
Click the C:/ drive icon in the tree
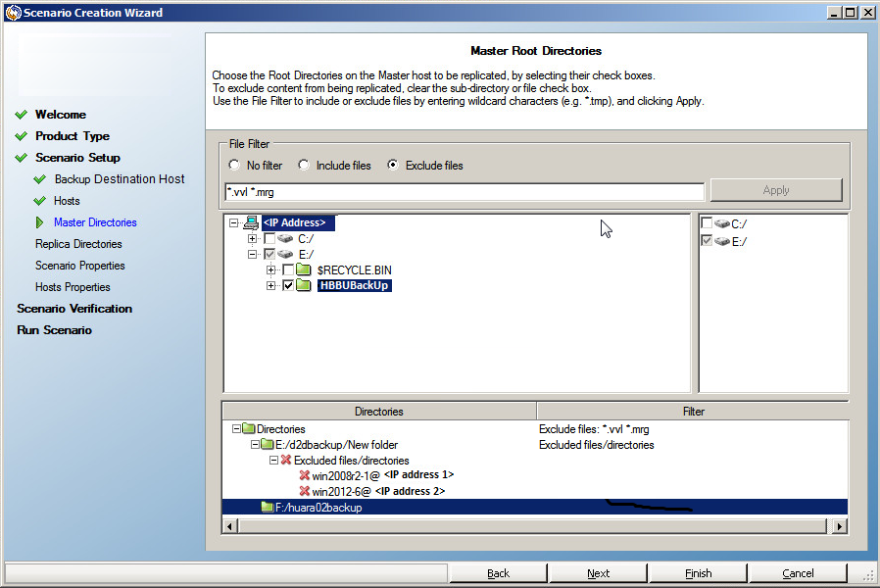[x=285, y=239]
